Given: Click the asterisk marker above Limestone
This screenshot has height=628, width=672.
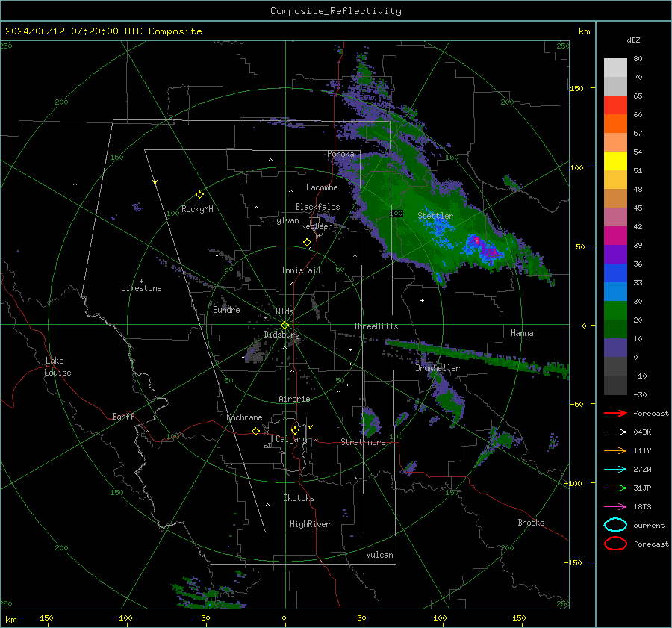Looking at the screenshot, I should click(141, 282).
